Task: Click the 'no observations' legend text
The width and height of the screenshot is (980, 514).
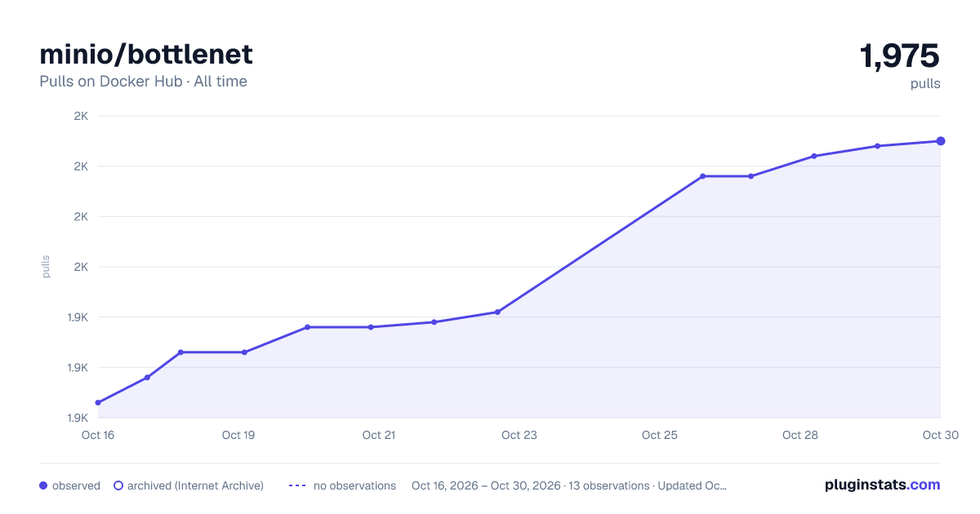Action: point(354,485)
